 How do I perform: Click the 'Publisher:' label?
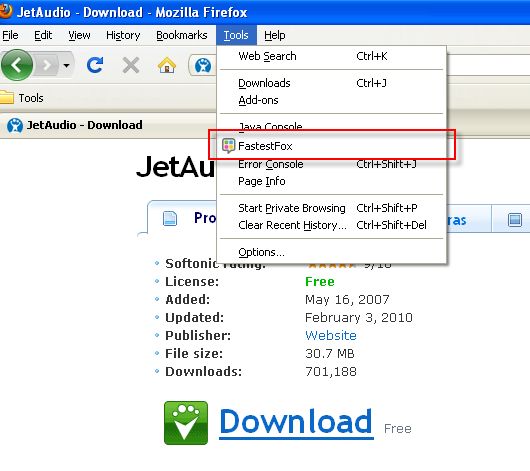point(198,335)
